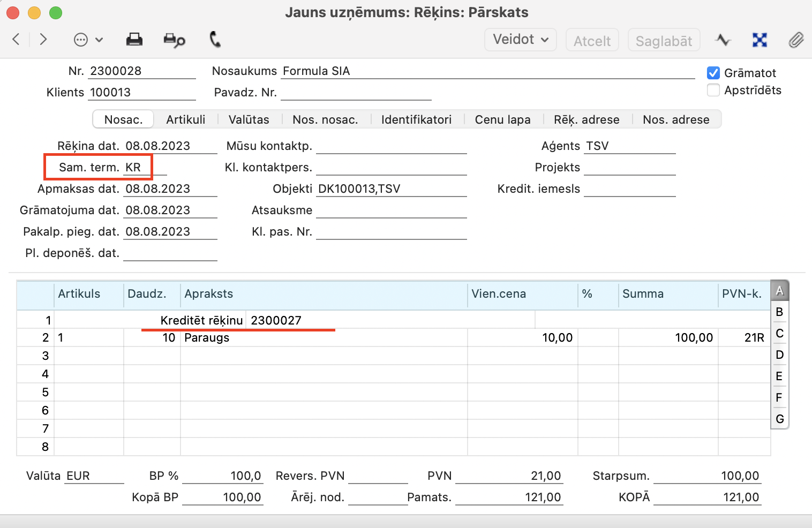Viewport: 812px width, 528px height.
Task: Click the Projekts input field
Action: [629, 168]
